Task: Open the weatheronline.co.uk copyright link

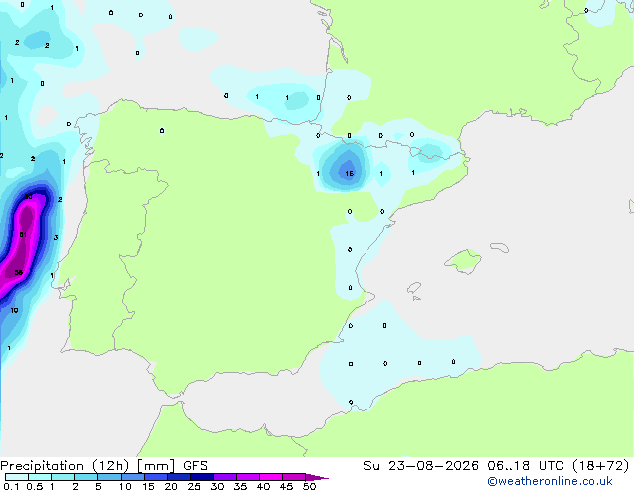Action: (550, 481)
